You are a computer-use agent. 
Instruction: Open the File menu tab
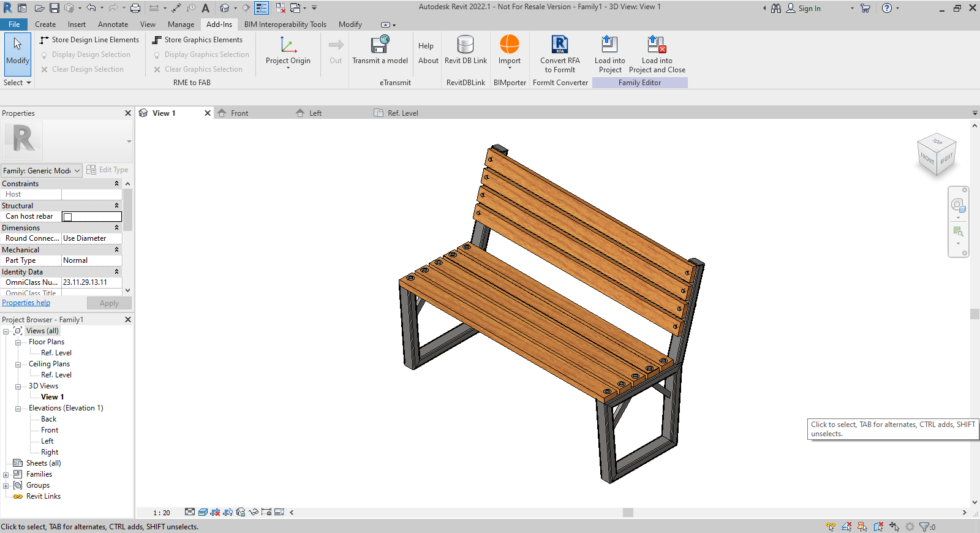14,25
